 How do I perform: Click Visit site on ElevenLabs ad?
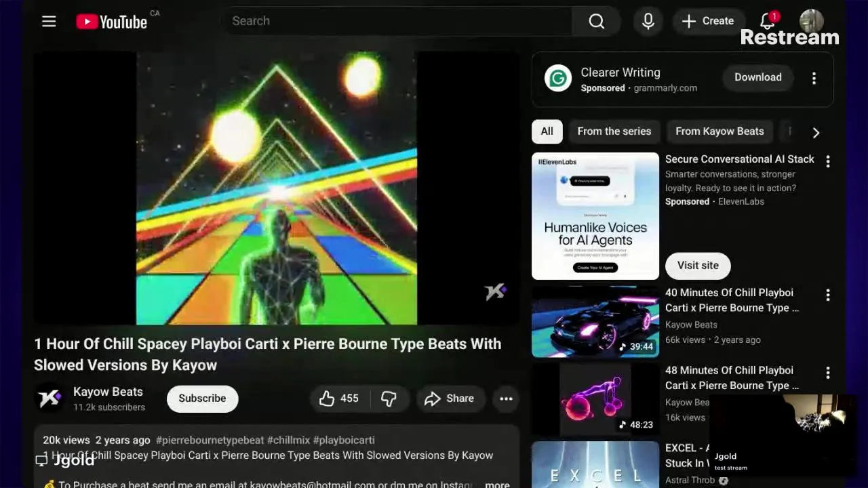click(698, 266)
